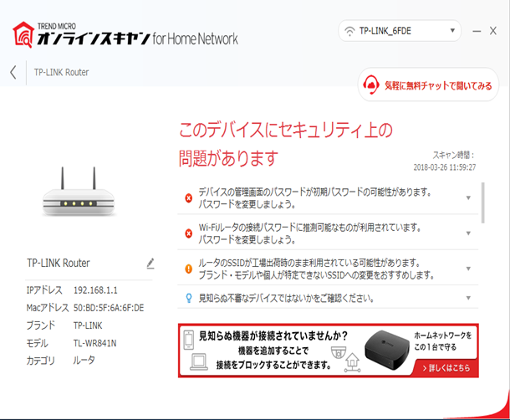510x420 pixels.
Task: Click blue lightbulb tip icon
Action: 189,298
